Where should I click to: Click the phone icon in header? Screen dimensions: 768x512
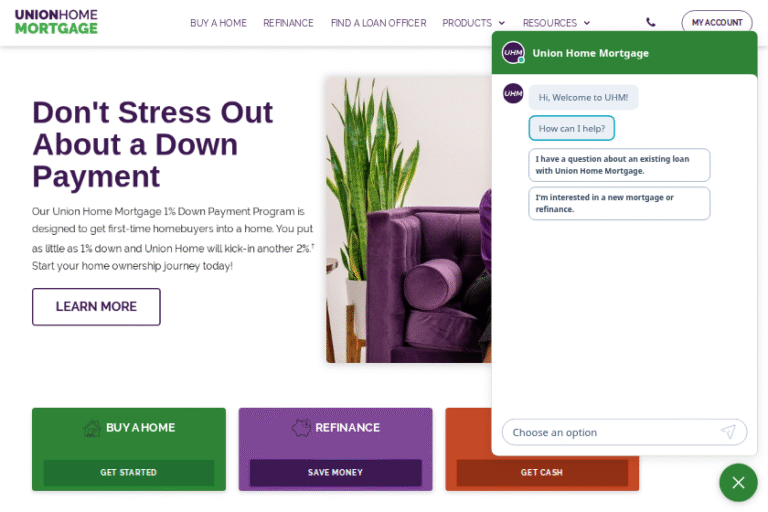click(650, 22)
